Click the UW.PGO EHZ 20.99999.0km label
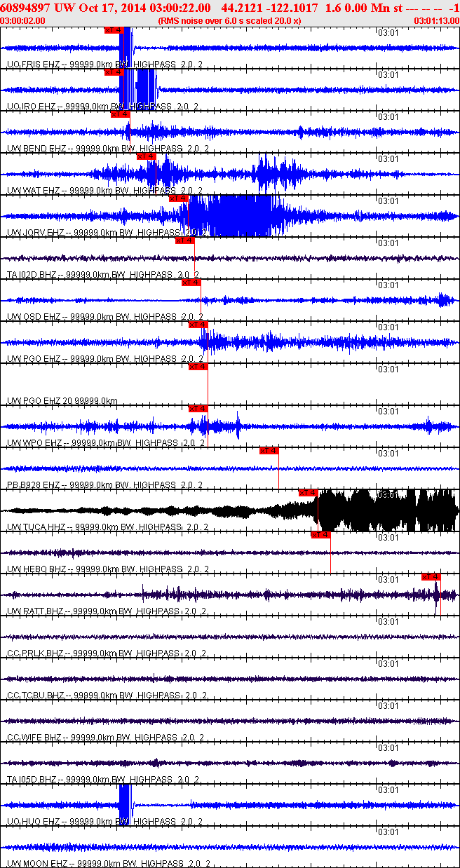The image size is (460, 868). tap(62, 401)
